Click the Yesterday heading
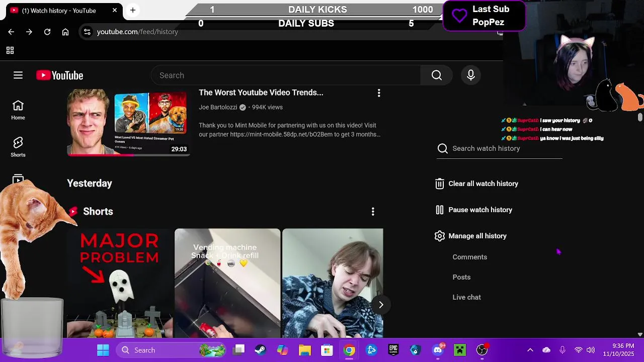This screenshot has width=644, height=362. [x=90, y=184]
